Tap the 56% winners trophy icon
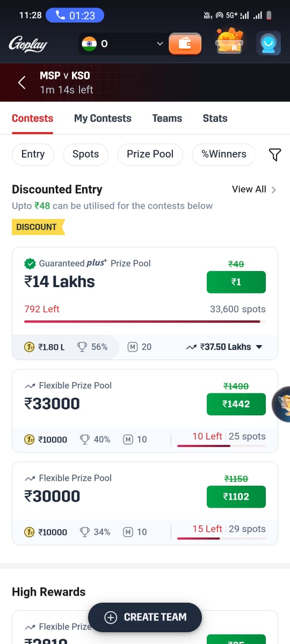The height and width of the screenshot is (644, 290). click(82, 347)
